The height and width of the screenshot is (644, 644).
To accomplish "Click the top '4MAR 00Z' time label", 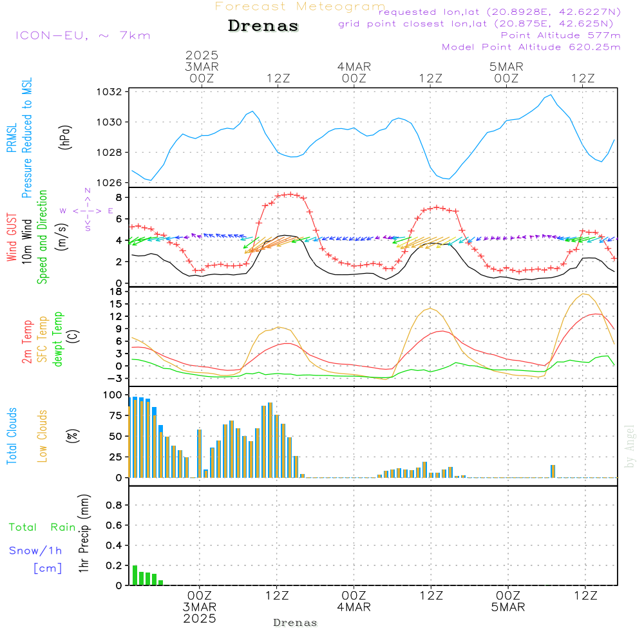I will (x=354, y=72).
